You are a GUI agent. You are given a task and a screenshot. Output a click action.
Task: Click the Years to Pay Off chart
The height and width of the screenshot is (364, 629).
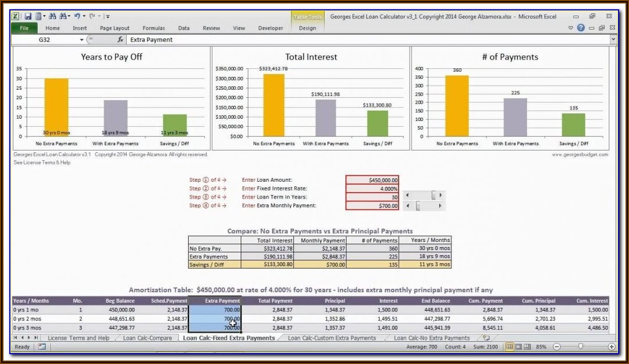tap(112, 98)
